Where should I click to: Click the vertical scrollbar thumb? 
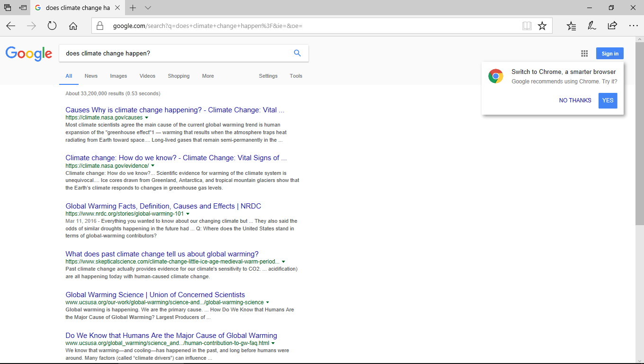(x=640, y=133)
